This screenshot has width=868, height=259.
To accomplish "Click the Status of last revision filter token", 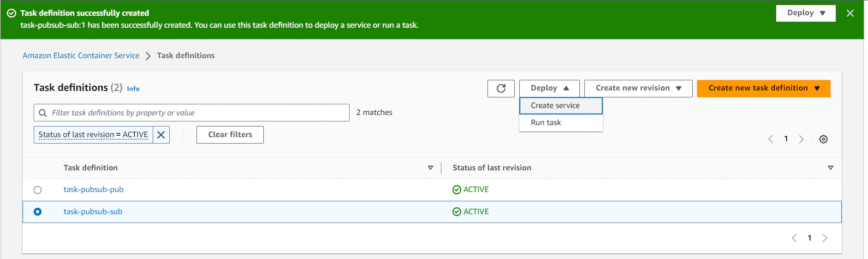I will tap(93, 135).
